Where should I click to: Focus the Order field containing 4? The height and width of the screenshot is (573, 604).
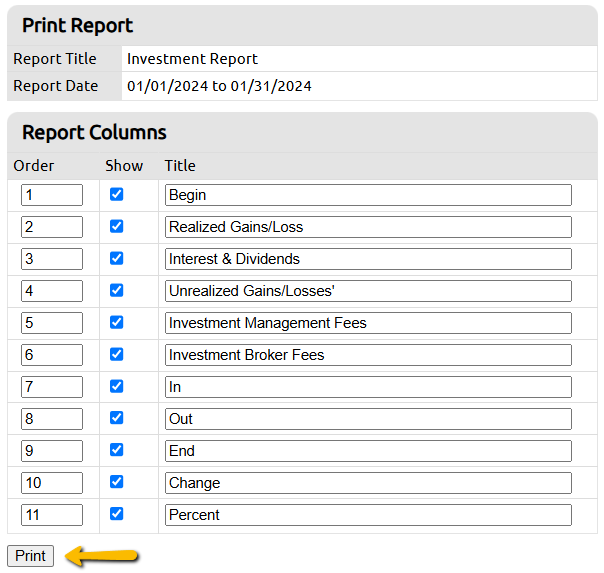coord(52,291)
